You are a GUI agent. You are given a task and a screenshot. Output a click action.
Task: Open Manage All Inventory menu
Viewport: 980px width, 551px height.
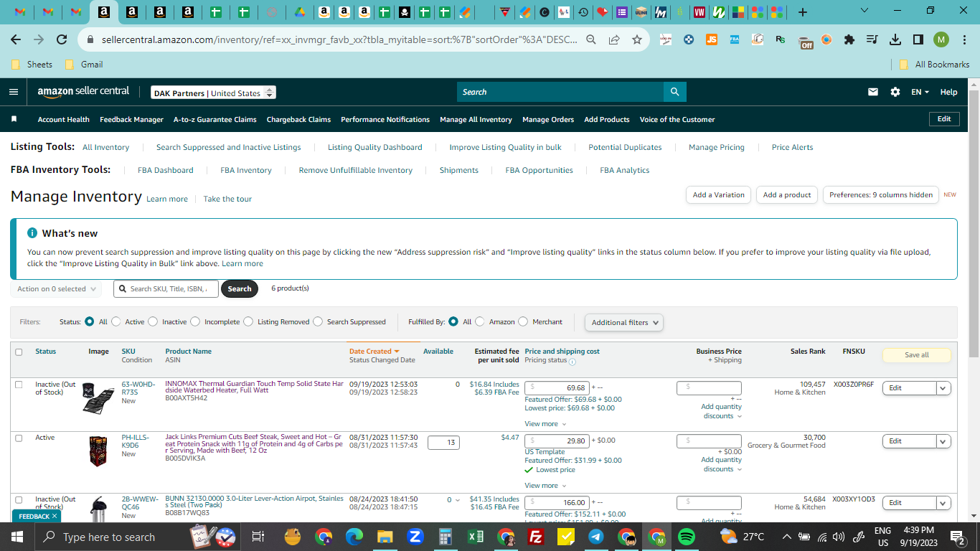[x=476, y=119]
